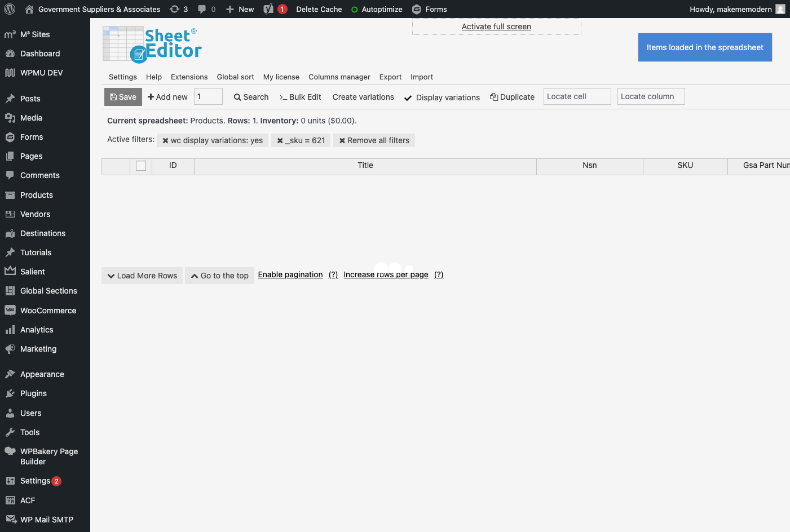The width and height of the screenshot is (790, 532).
Task: Click the Duplicate button
Action: (x=512, y=97)
